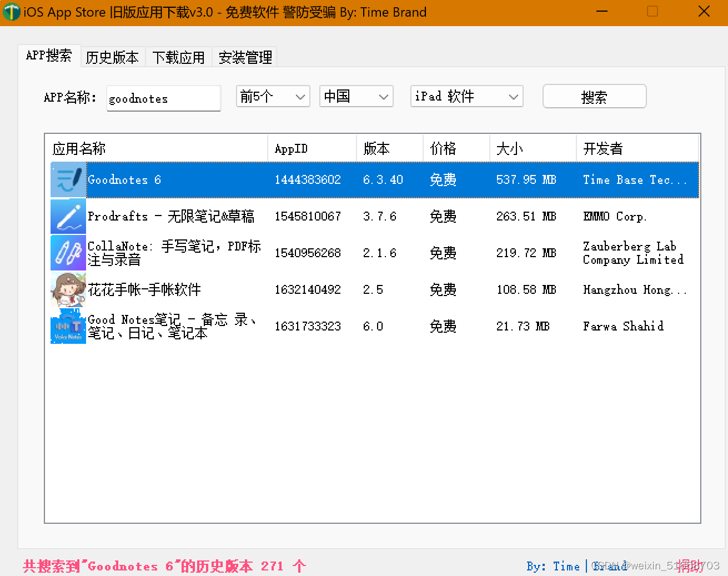Select 花花手帐-手帐软件 row name
Viewport: 728px width, 576px height.
(144, 289)
